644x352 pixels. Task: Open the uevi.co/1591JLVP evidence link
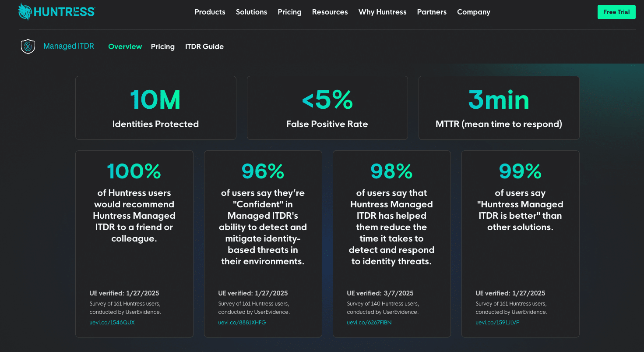[497, 323]
